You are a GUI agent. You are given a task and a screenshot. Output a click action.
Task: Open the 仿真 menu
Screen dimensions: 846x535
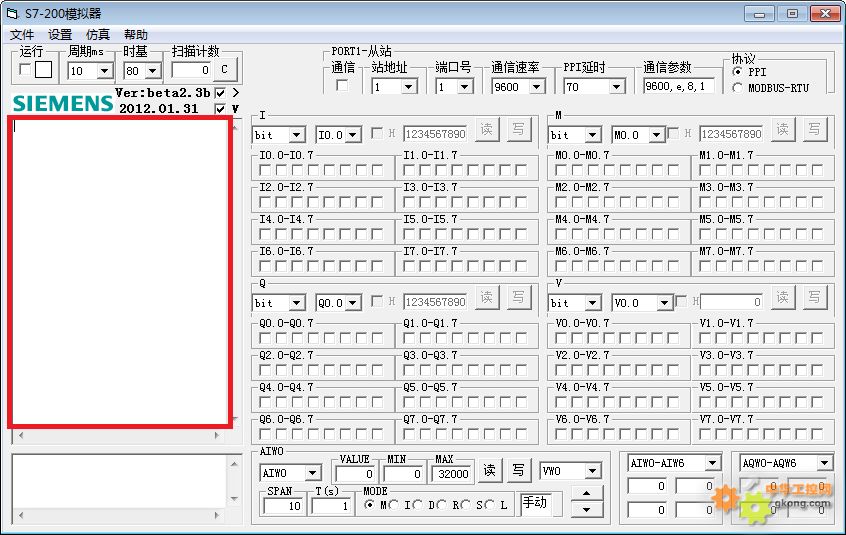click(x=98, y=35)
